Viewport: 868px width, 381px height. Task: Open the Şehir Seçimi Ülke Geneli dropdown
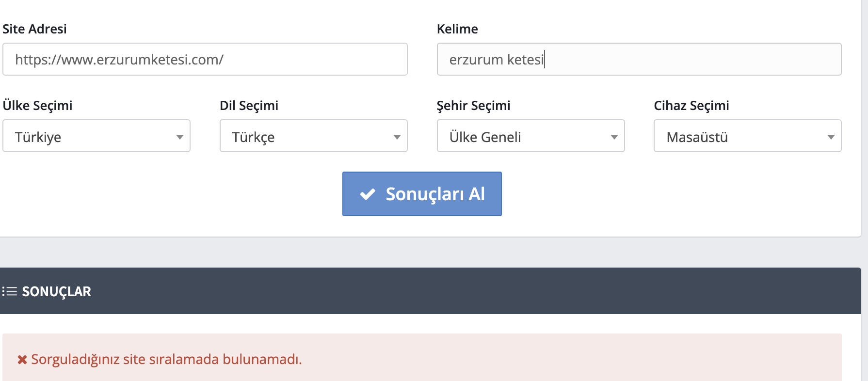(x=530, y=136)
